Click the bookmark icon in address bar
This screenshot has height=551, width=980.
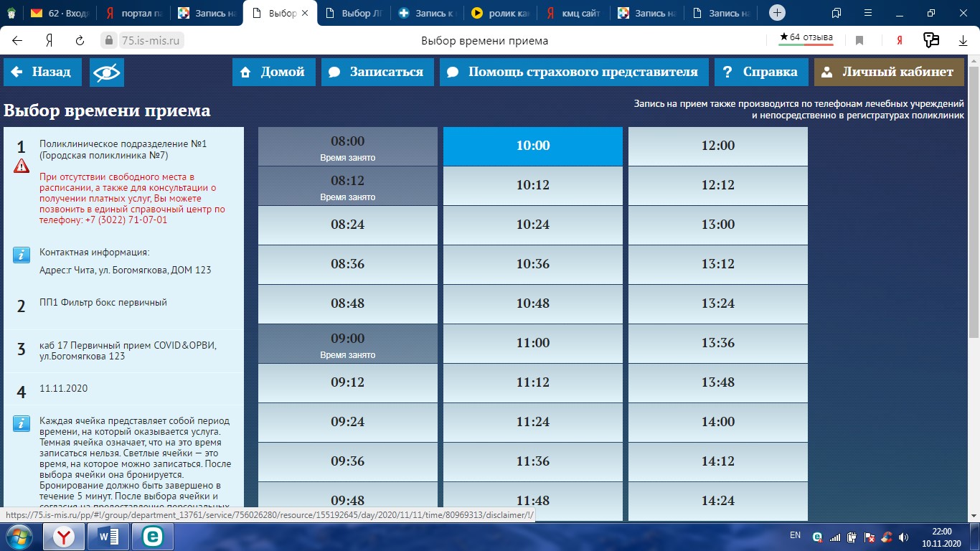pyautogui.click(x=859, y=41)
